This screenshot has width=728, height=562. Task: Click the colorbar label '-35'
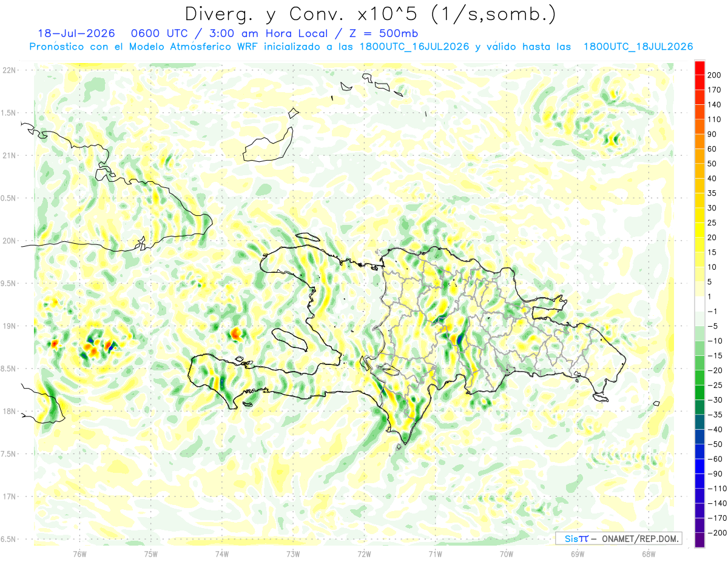716,415
